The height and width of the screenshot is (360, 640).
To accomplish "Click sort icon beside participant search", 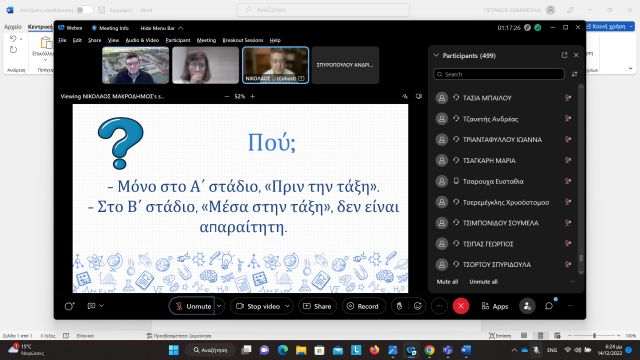I will [x=574, y=74].
